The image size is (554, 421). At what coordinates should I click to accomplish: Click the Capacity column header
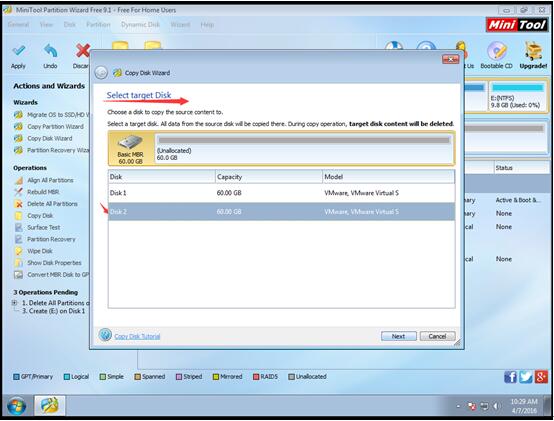(x=269, y=177)
